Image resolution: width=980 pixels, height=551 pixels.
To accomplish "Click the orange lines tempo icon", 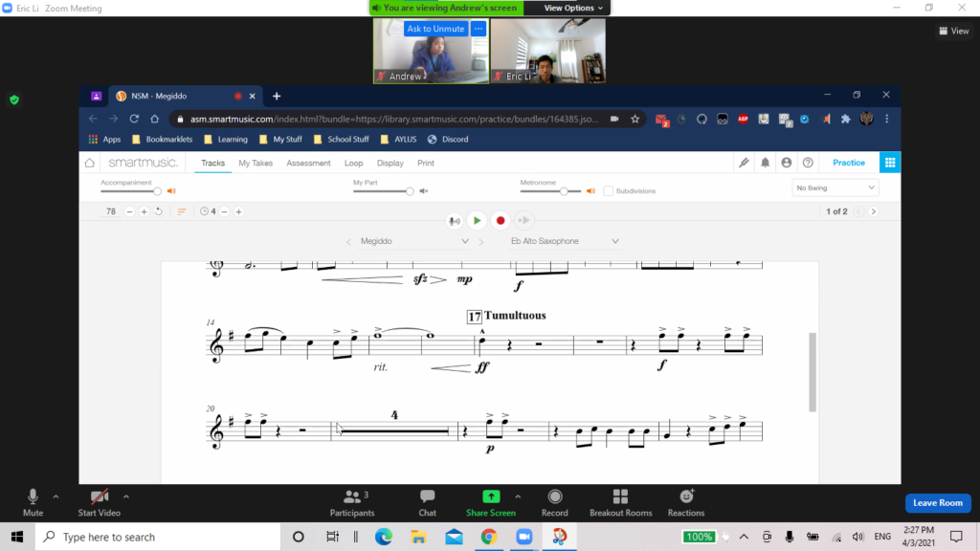I will point(181,211).
